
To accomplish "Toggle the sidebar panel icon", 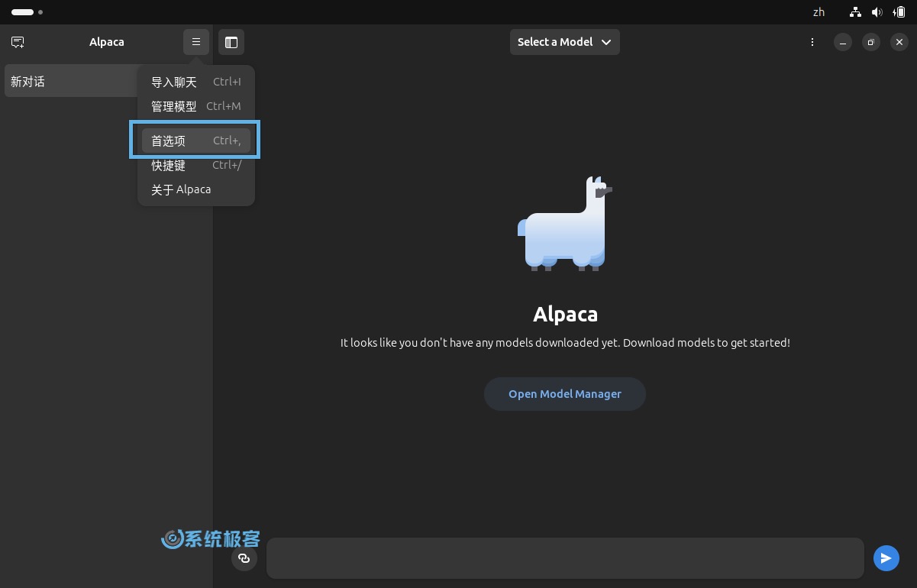I will [x=231, y=42].
